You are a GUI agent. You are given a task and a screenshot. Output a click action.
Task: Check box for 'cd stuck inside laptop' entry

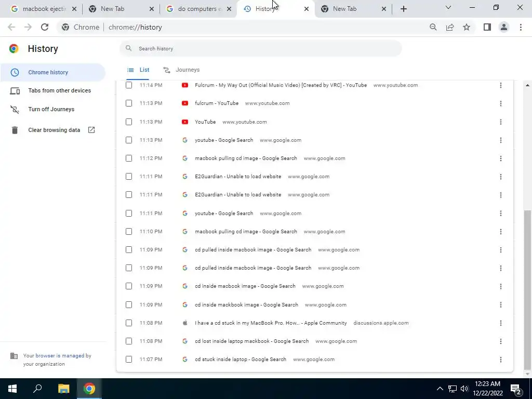(129, 360)
